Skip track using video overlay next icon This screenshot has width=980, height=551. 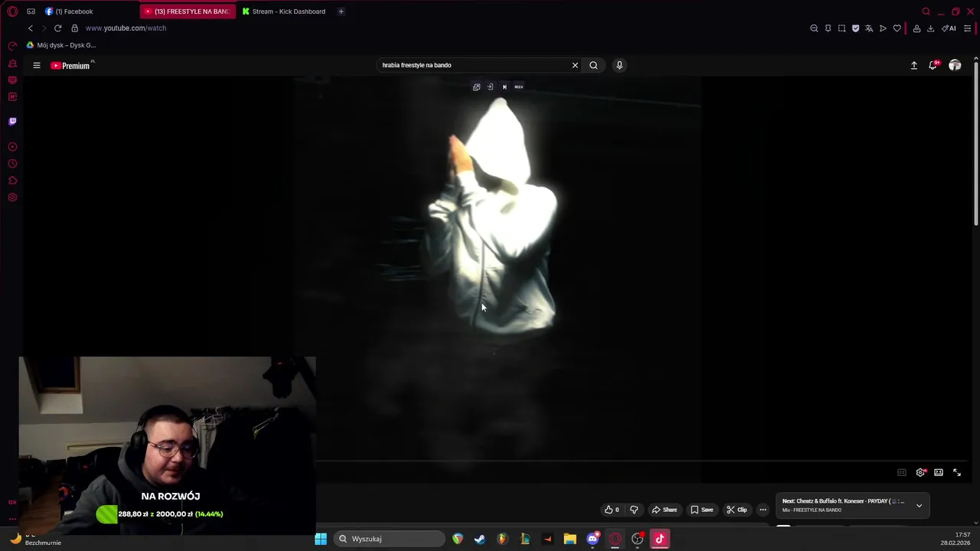(x=504, y=86)
